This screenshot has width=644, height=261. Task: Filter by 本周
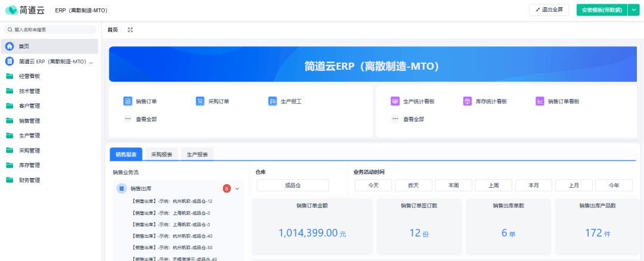pyautogui.click(x=453, y=185)
